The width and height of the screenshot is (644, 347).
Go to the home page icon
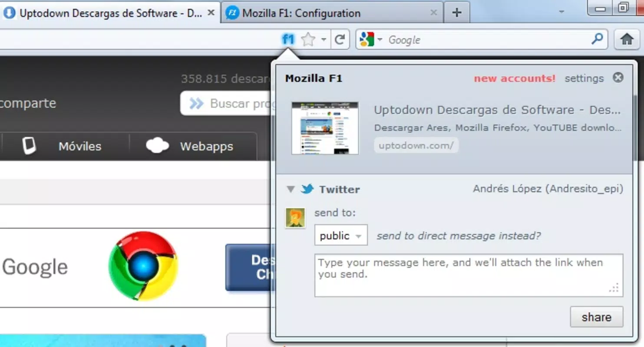627,39
